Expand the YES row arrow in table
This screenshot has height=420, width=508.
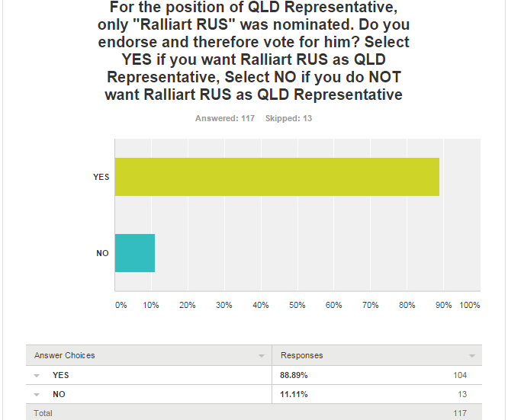click(x=37, y=376)
